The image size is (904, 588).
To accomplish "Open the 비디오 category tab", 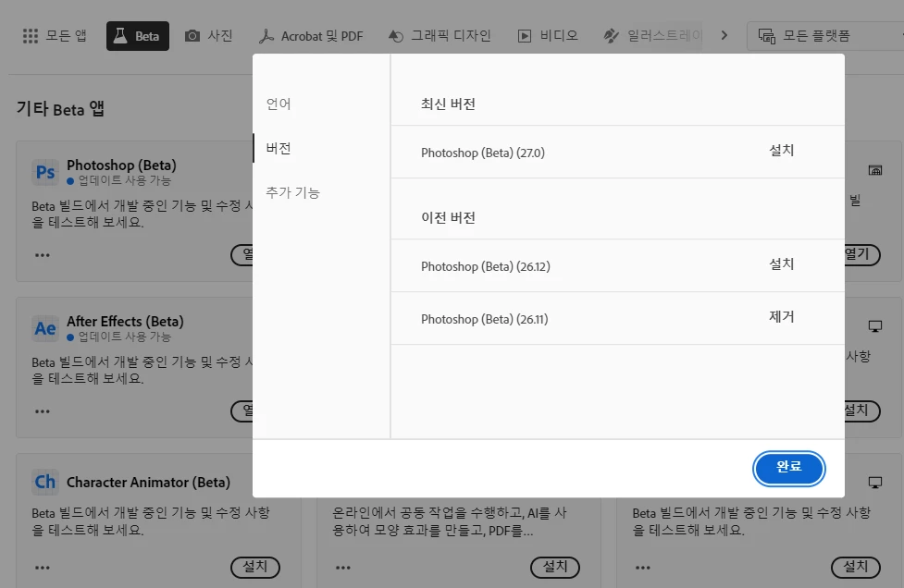I will [x=548, y=36].
